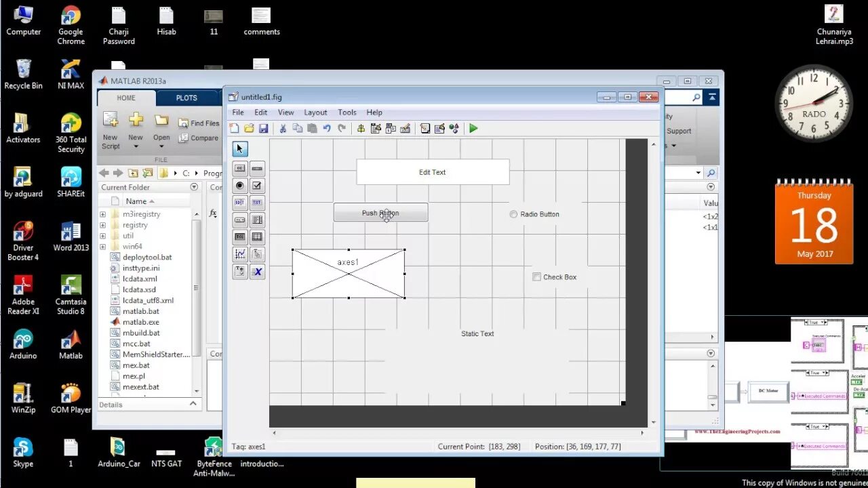Click the Open file icon in GUIDE toolbar
Screen dimensions: 868x488
(x=249, y=128)
